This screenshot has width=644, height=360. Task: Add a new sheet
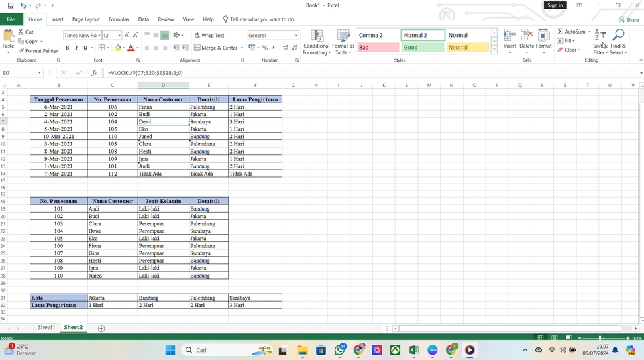[x=101, y=328]
